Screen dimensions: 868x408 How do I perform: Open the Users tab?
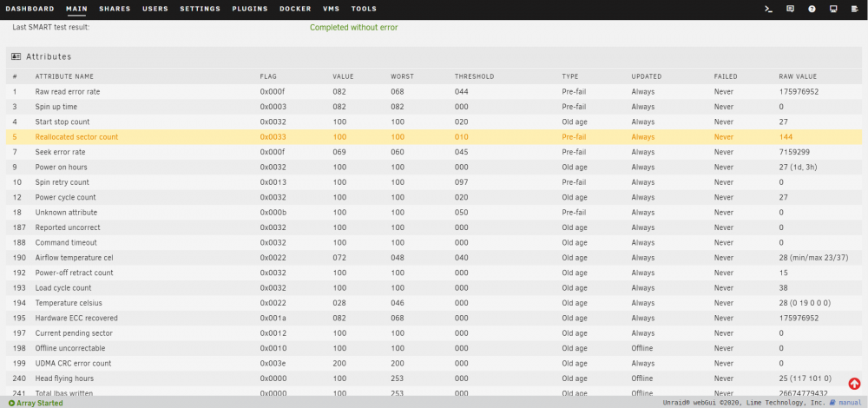[x=155, y=9]
